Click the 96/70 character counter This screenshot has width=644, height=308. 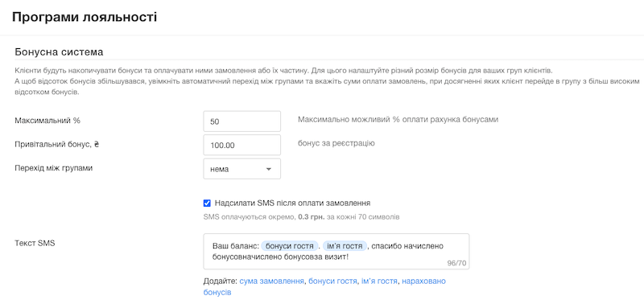456,263
